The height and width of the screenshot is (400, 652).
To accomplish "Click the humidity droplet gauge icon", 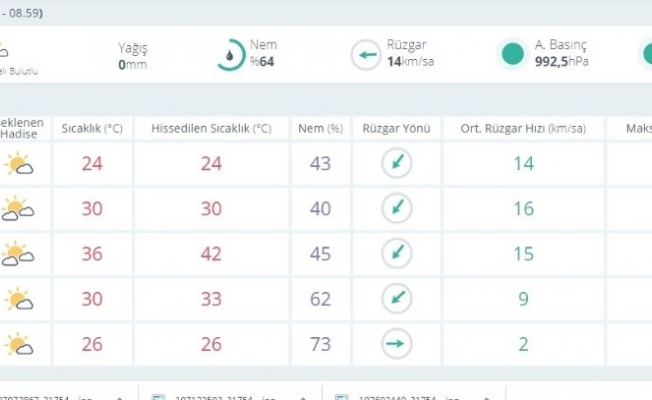I will click(x=233, y=54).
